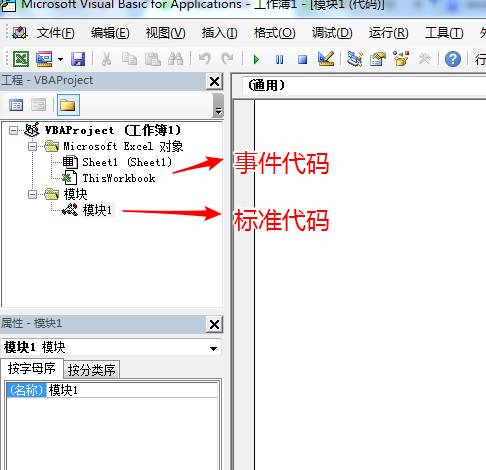
Task: Open the Object Browser toolbar icon
Action: (x=401, y=59)
